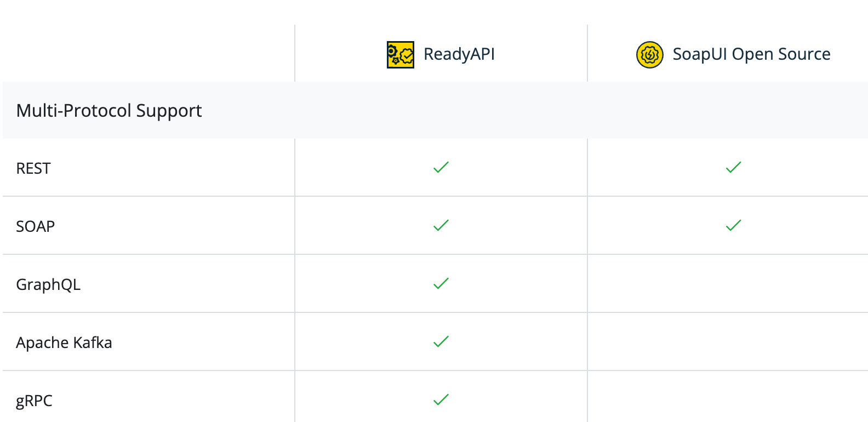Click the SoapUI checkmark in the SOAP row
The width and height of the screenshot is (868, 422).
733,225
